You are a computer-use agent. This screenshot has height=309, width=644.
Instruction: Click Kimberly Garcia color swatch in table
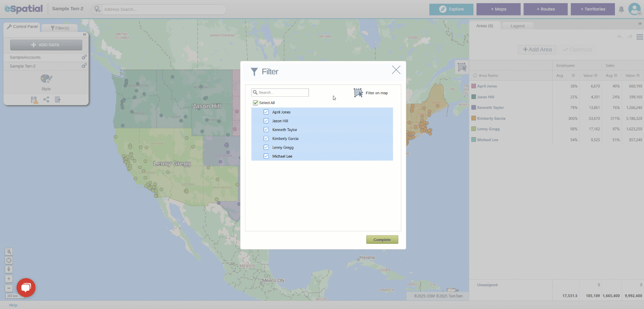click(473, 118)
